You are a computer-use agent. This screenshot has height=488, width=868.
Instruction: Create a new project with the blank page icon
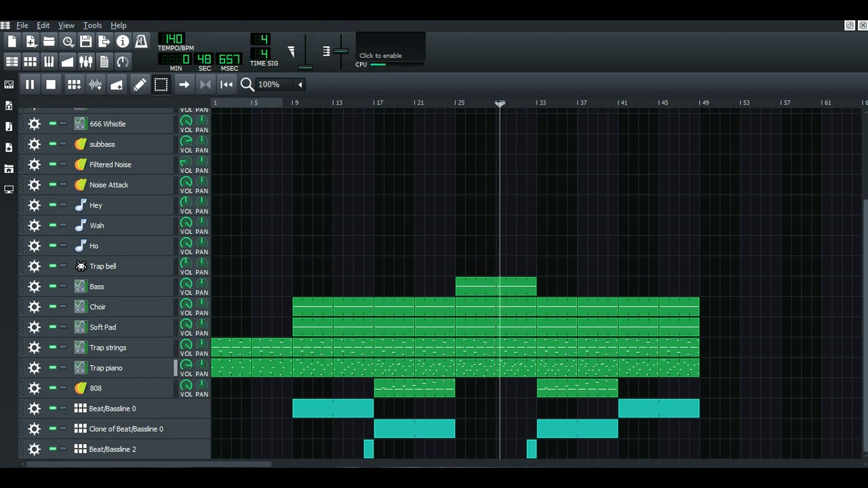coord(12,41)
